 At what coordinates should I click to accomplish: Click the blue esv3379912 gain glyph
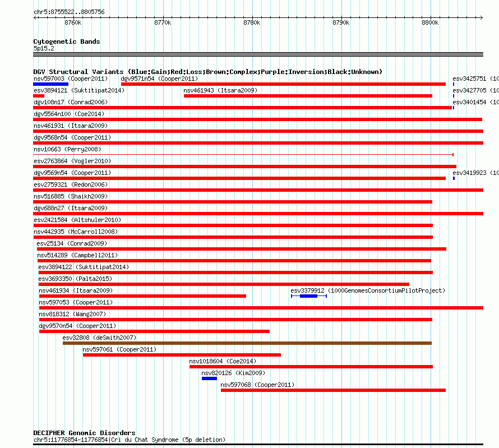pos(309,296)
